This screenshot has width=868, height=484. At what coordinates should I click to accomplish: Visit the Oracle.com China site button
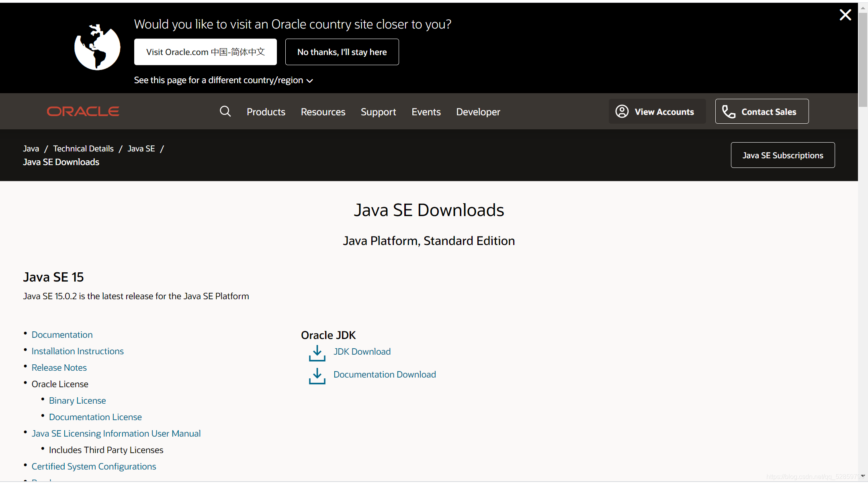point(205,52)
